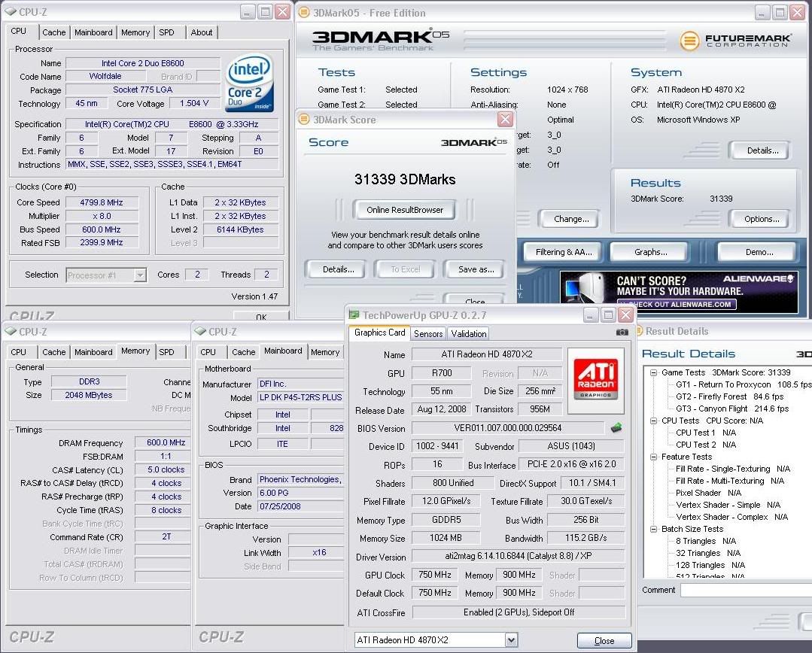Image resolution: width=812 pixels, height=653 pixels.
Task: Click the Graphs... button
Action: 650,252
